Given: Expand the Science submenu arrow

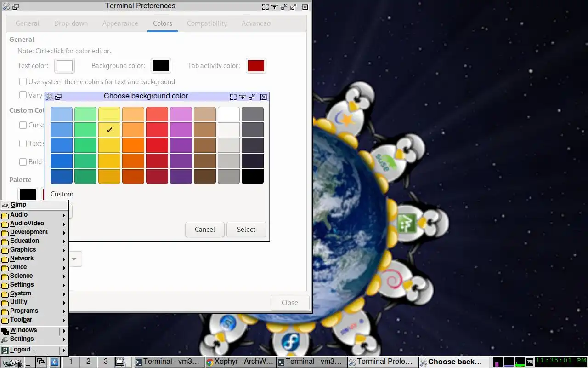Looking at the screenshot, I should (64, 276).
